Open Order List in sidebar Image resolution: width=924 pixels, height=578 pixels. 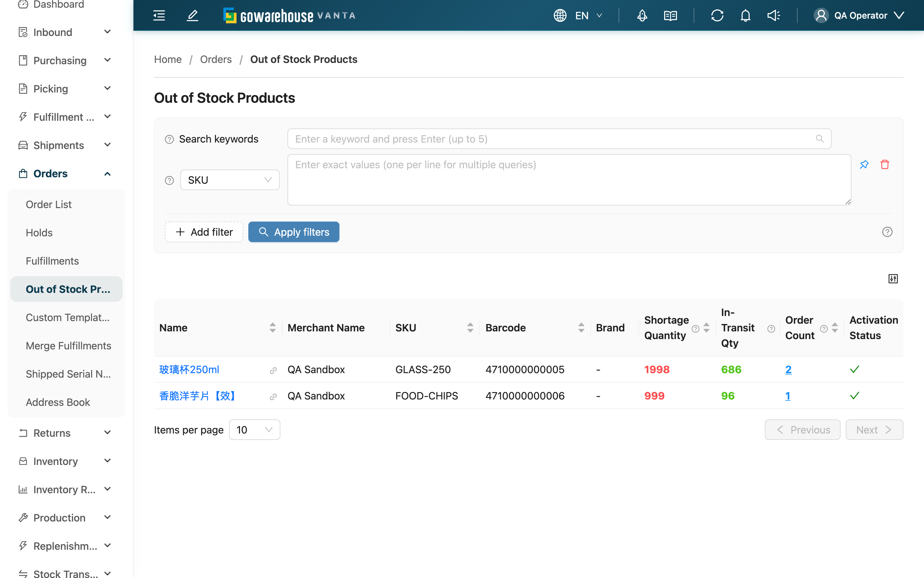click(66, 205)
